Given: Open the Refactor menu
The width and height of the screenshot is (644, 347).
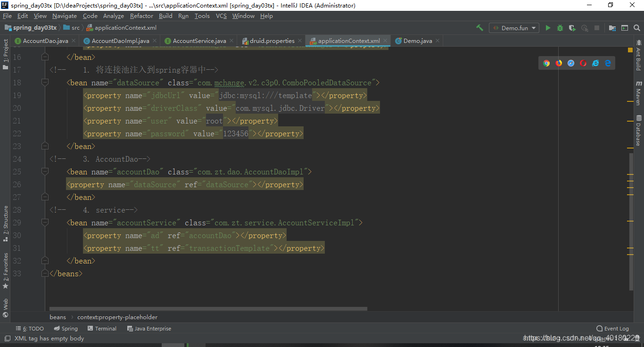Looking at the screenshot, I should click(141, 16).
